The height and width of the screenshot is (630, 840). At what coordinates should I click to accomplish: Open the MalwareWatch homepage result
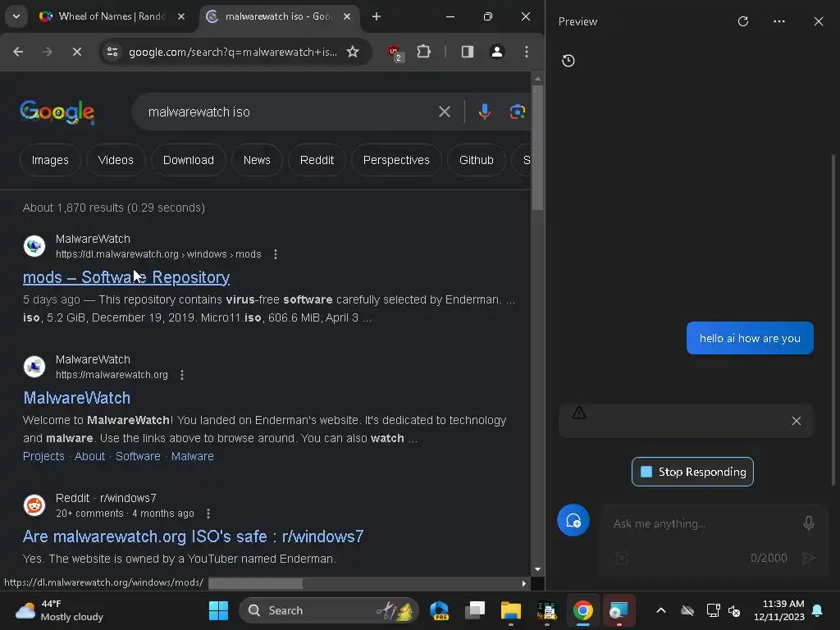tap(76, 398)
